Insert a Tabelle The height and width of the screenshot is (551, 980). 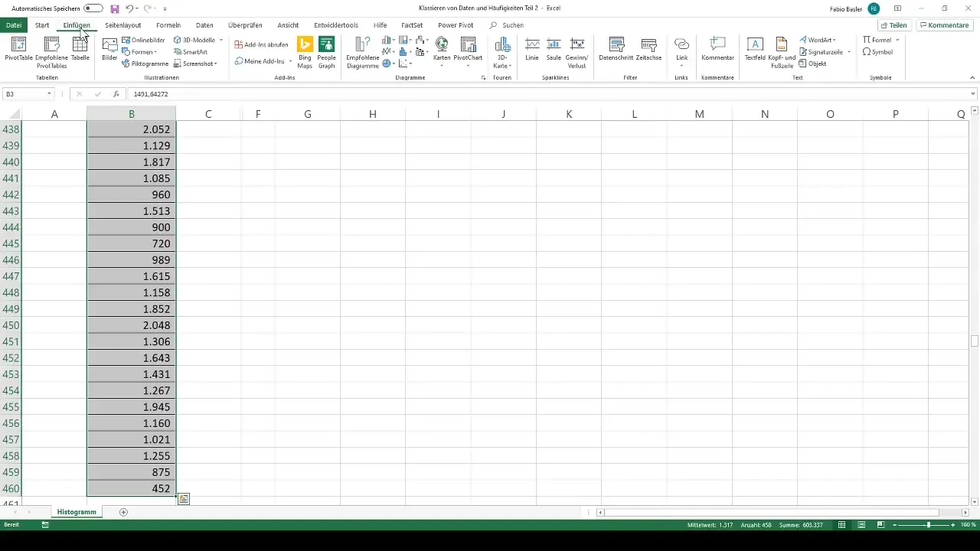coord(80,49)
